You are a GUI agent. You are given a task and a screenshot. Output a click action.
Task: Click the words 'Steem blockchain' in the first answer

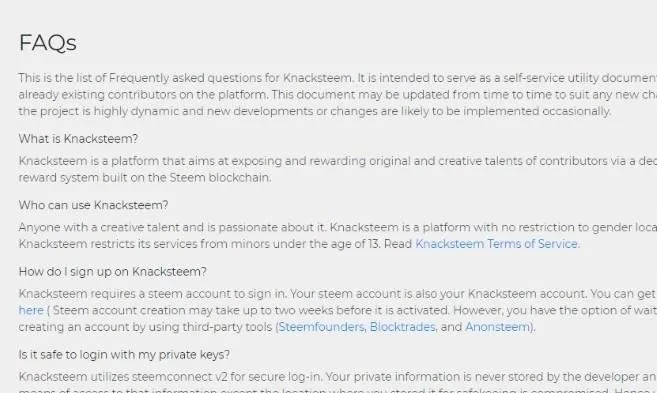pos(220,178)
